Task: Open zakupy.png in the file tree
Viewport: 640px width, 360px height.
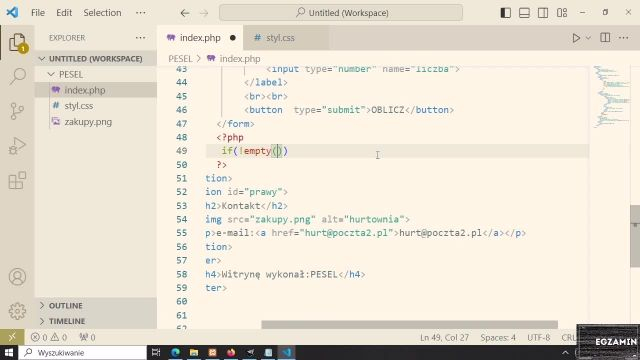Action: [96, 122]
